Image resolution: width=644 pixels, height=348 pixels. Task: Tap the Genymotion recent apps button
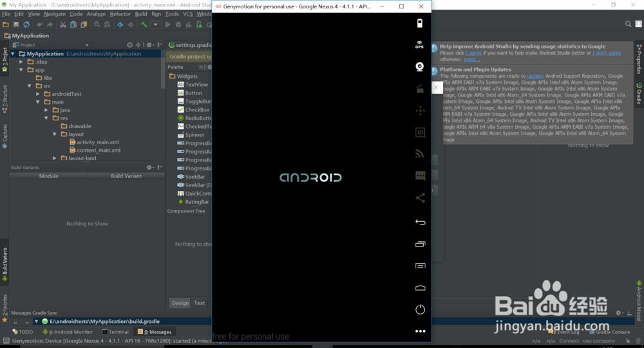coord(420,244)
